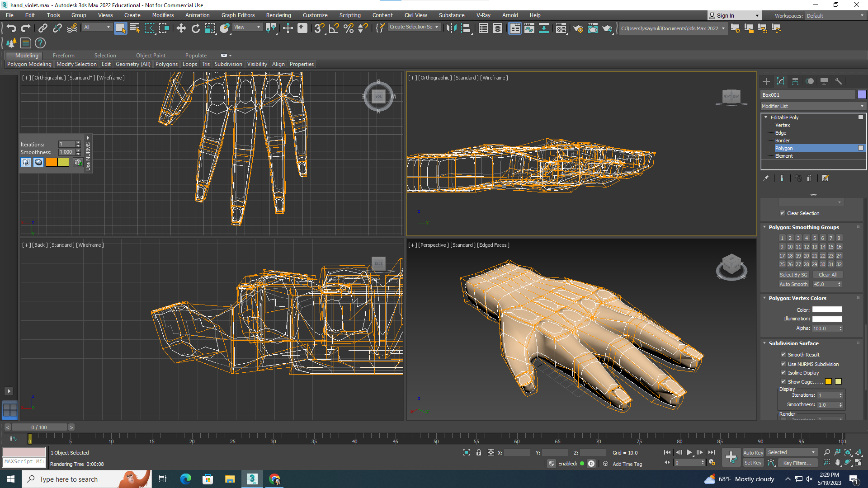The image size is (868, 488).
Task: Open the Rendering menu
Action: click(278, 15)
